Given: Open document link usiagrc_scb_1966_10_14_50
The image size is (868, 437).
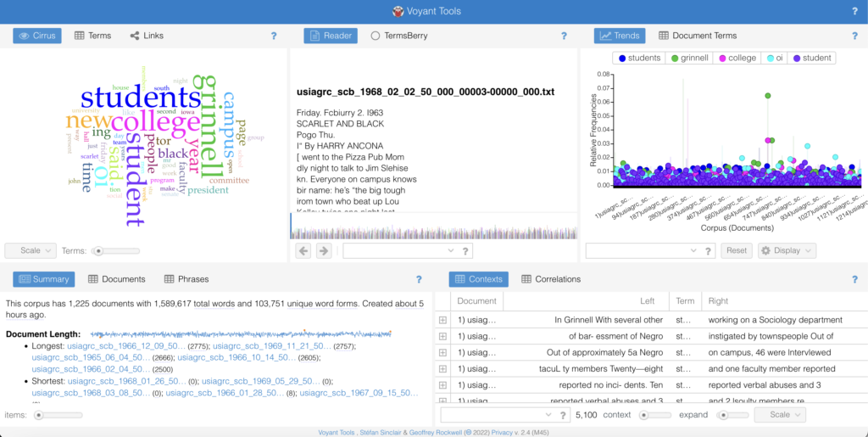Looking at the screenshot, I should [x=236, y=358].
